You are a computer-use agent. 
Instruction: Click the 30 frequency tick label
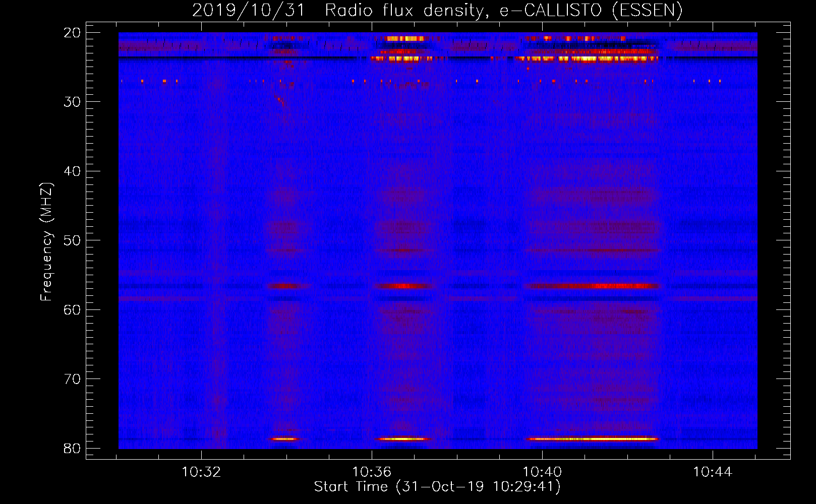[72, 102]
